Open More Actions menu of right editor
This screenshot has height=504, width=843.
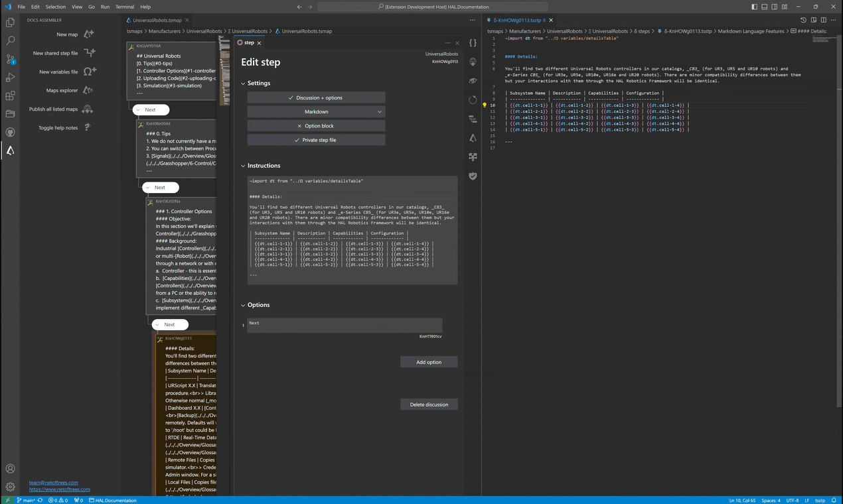pos(834,21)
